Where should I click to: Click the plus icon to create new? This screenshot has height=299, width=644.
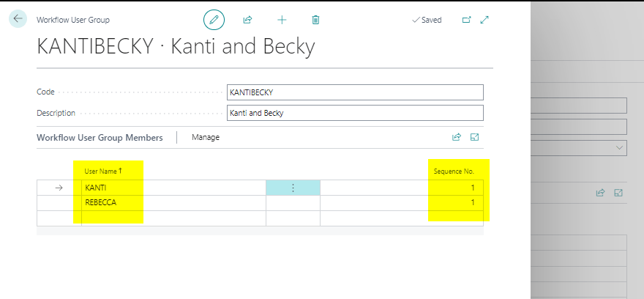(x=282, y=20)
